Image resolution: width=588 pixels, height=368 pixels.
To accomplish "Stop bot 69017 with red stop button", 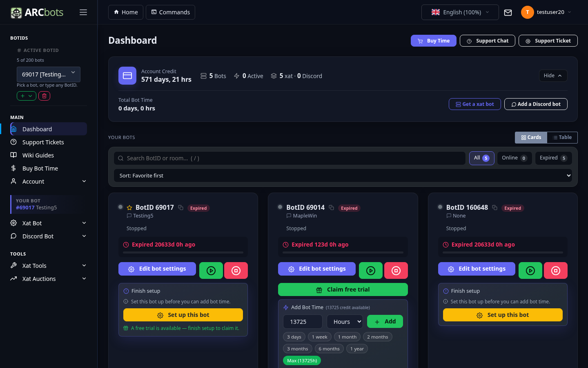I will 236,270.
